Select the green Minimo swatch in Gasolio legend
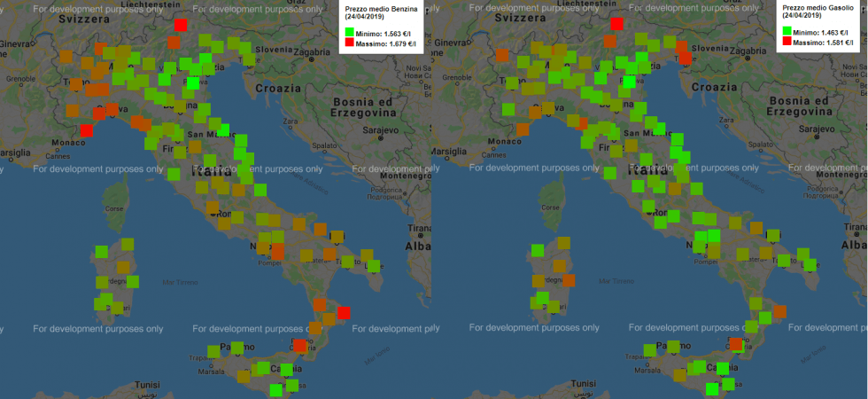The image size is (868, 399). click(x=785, y=32)
